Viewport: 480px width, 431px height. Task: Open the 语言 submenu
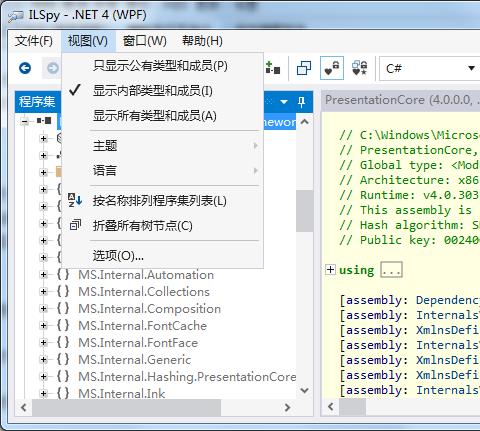(x=163, y=171)
